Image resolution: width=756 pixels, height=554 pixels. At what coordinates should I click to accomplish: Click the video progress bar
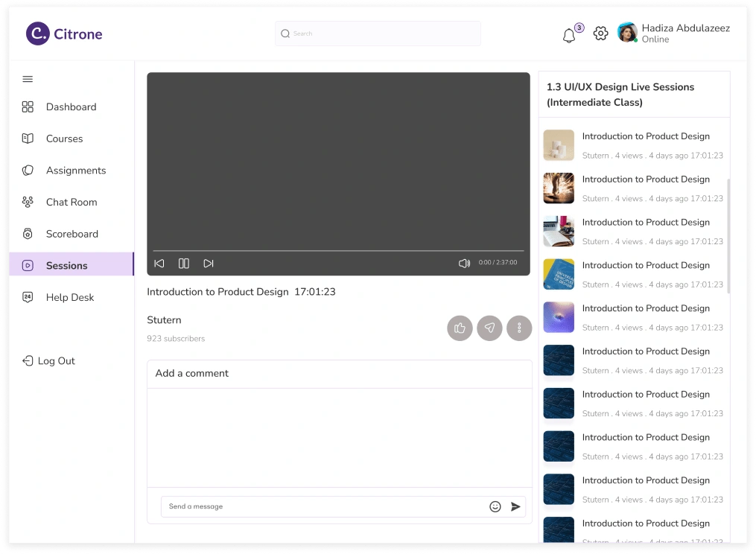click(x=338, y=251)
